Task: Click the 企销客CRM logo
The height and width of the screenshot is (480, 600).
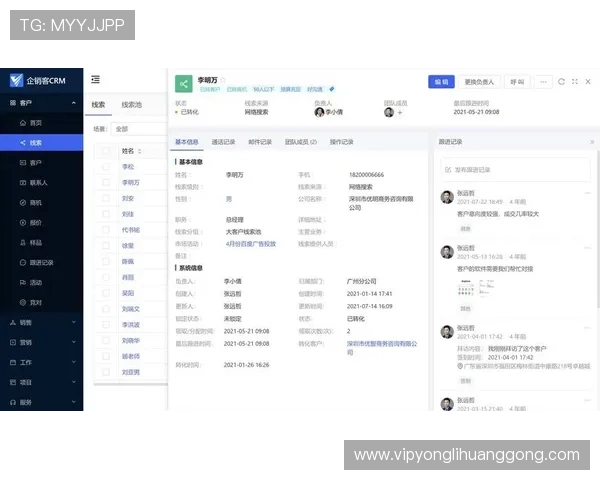Action: (x=38, y=81)
